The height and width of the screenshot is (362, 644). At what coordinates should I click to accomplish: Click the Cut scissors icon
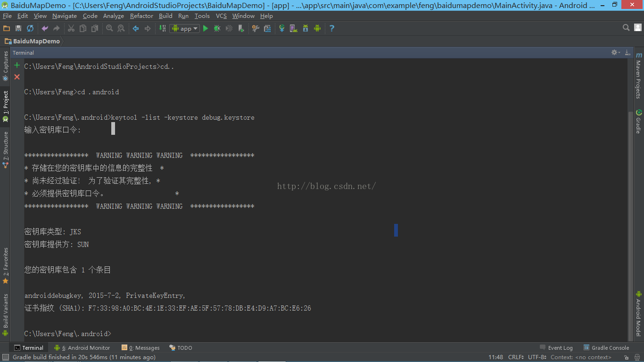point(71,28)
